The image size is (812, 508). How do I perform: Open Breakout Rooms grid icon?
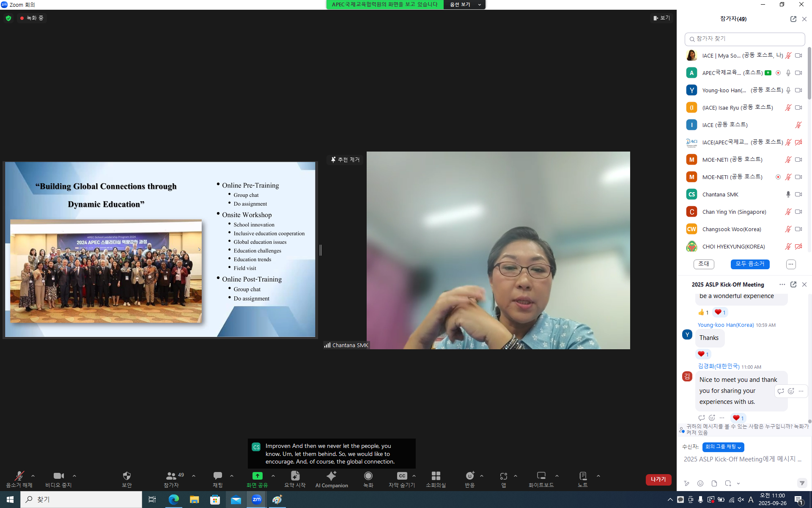click(x=436, y=476)
